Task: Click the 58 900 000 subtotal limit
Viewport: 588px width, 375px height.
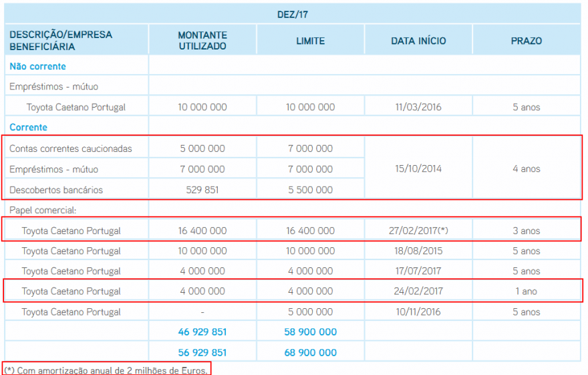Action: pos(311,332)
